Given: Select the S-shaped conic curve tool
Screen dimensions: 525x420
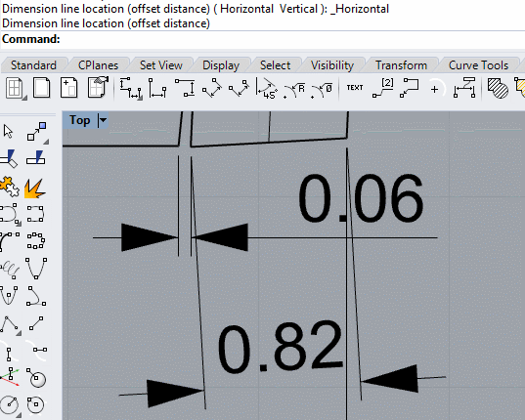Looking at the screenshot, I should [36, 296].
